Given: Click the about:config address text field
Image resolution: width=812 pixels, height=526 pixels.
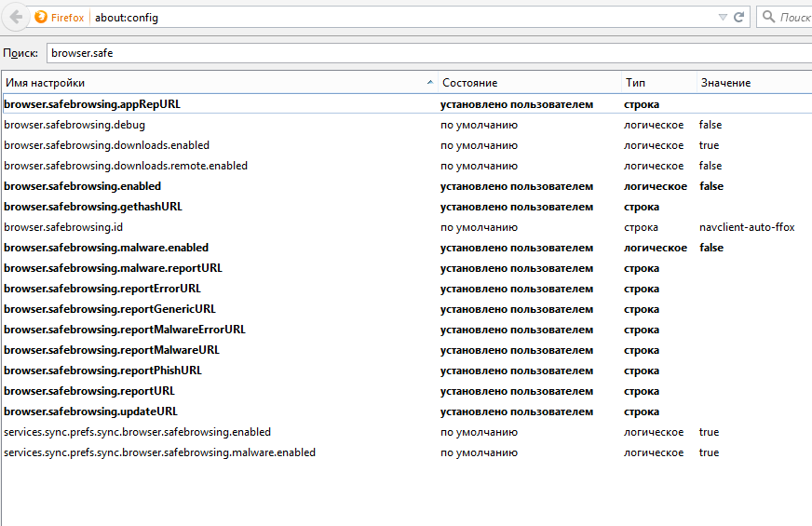Looking at the screenshot, I should 404,18.
